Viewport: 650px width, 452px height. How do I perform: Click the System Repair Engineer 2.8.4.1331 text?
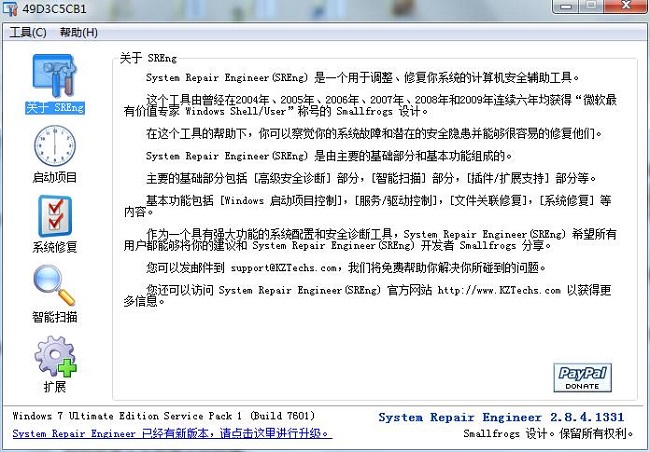[x=501, y=417]
